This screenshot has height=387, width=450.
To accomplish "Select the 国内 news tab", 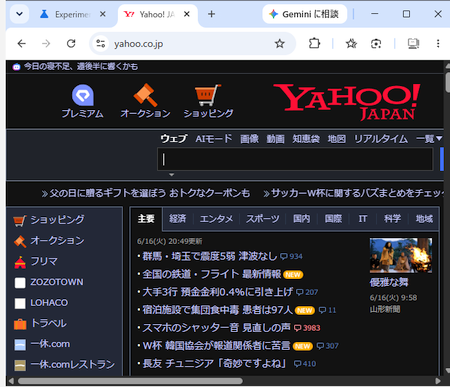I will (301, 219).
